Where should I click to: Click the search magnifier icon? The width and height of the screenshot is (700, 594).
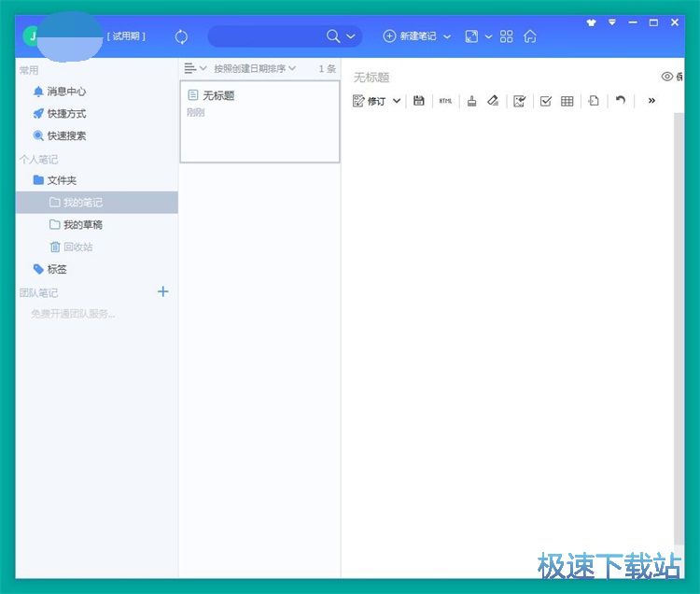click(x=333, y=36)
